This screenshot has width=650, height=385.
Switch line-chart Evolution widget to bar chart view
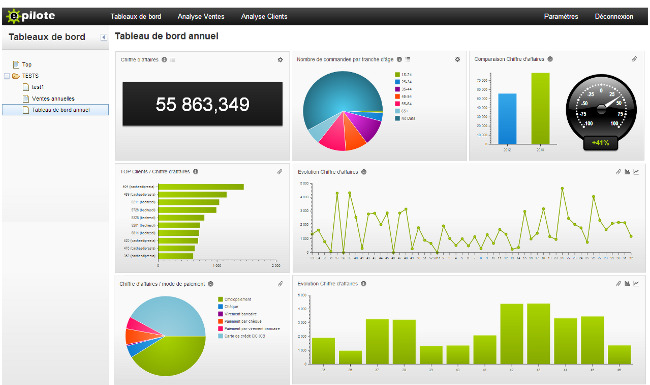pos(627,172)
